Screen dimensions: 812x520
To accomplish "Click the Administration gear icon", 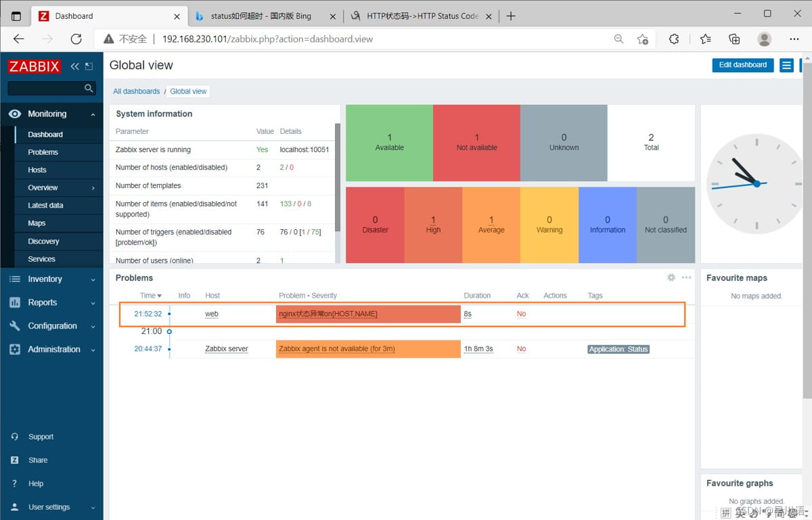I will [x=15, y=350].
